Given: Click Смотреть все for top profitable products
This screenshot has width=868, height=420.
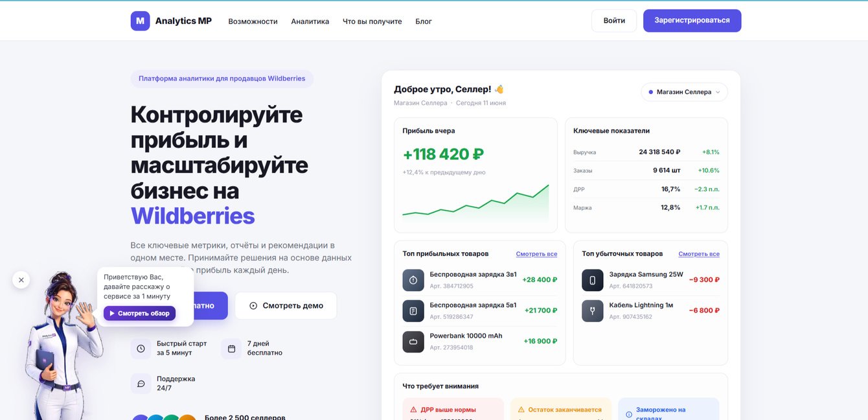Looking at the screenshot, I should [x=536, y=254].
